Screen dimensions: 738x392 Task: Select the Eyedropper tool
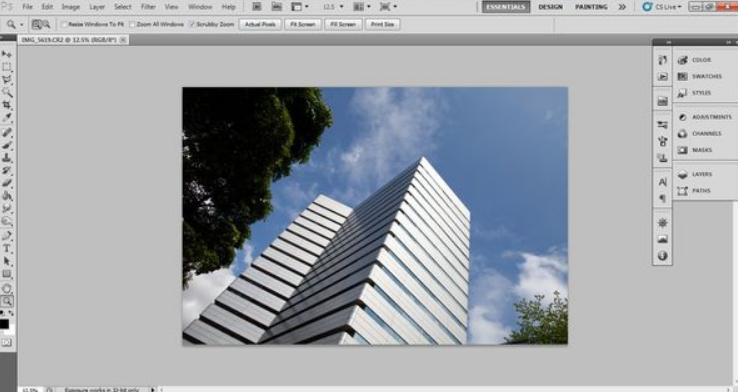click(7, 117)
